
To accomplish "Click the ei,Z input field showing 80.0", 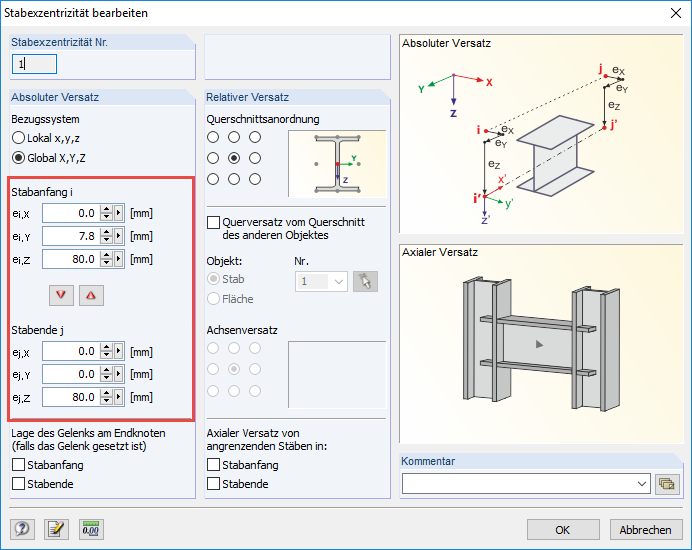I will pyautogui.click(x=71, y=259).
